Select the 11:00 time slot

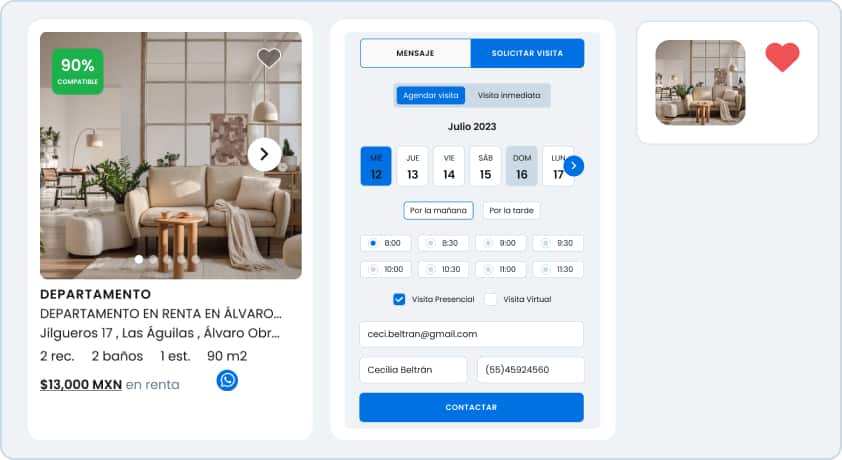coord(501,269)
